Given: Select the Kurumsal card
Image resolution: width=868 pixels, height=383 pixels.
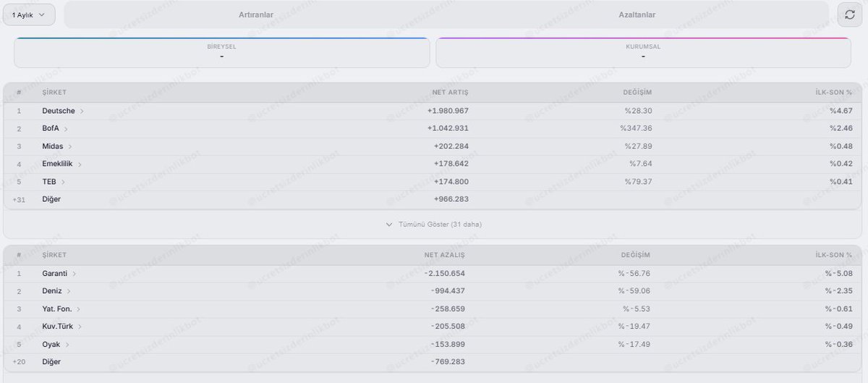Looking at the screenshot, I should click(643, 53).
